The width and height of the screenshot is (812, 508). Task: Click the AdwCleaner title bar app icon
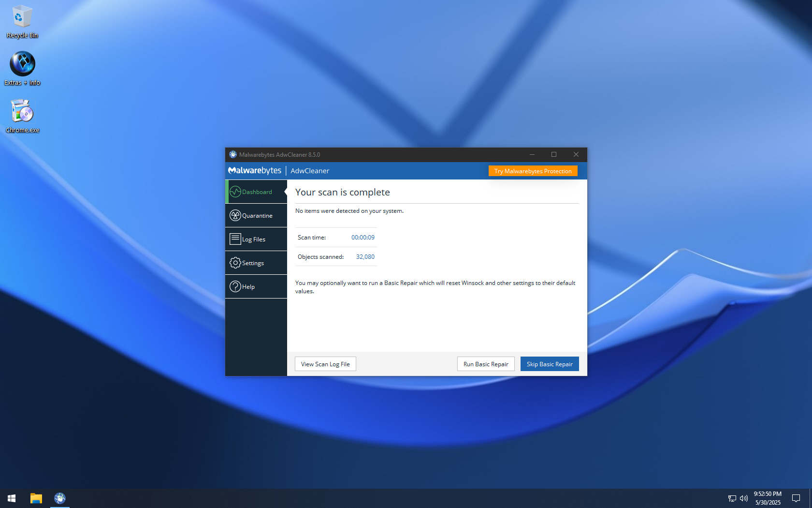pyautogui.click(x=233, y=155)
